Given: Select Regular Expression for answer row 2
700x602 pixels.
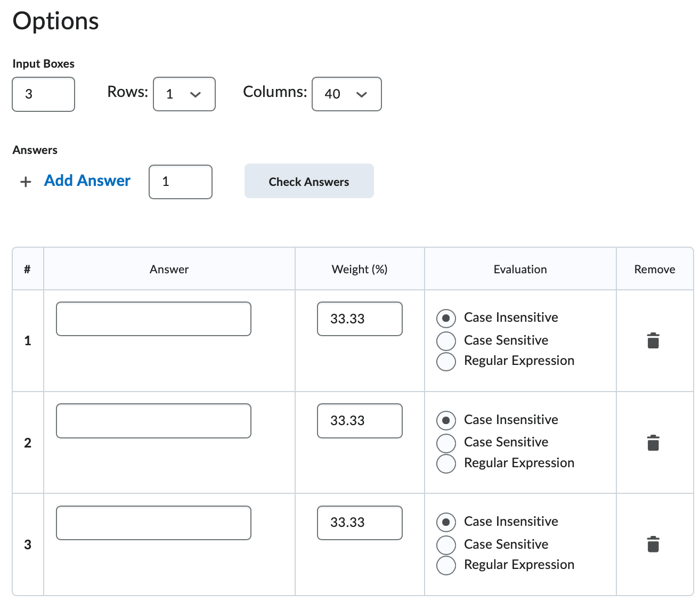Looking at the screenshot, I should click(446, 463).
